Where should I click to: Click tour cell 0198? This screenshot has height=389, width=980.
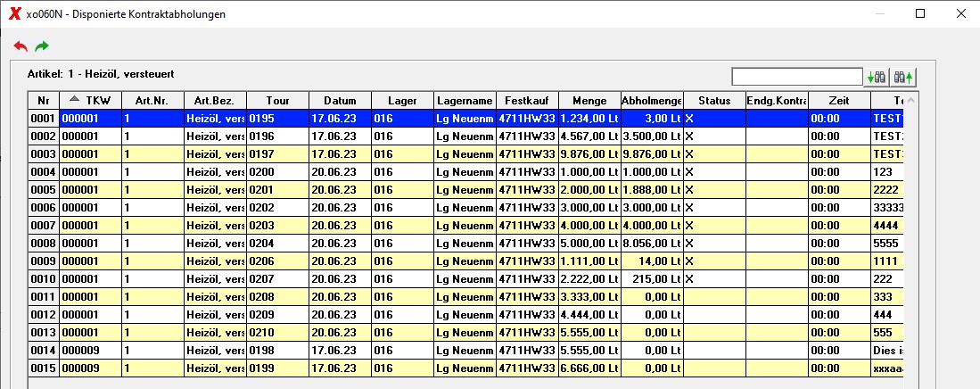[x=278, y=351]
